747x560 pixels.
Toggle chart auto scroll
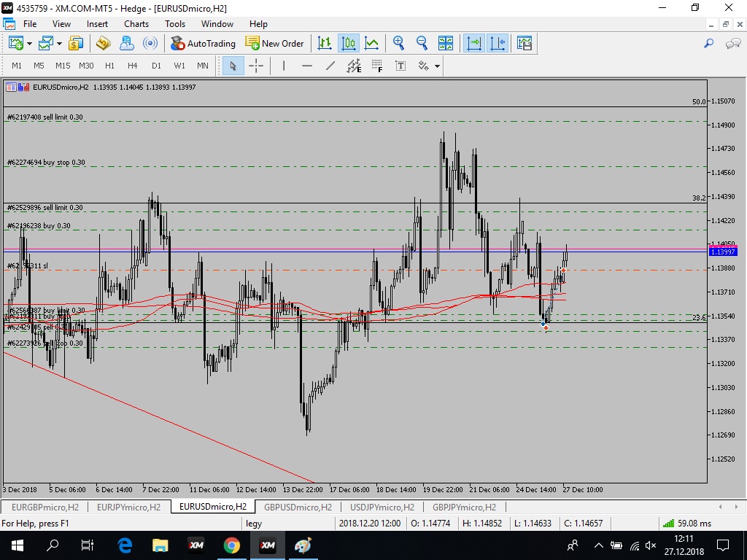(x=474, y=43)
